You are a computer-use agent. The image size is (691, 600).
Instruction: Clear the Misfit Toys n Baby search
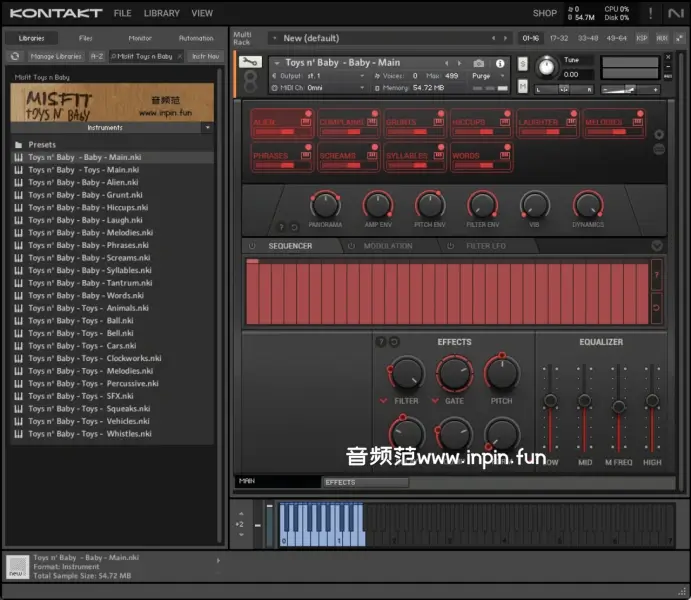click(x=180, y=56)
